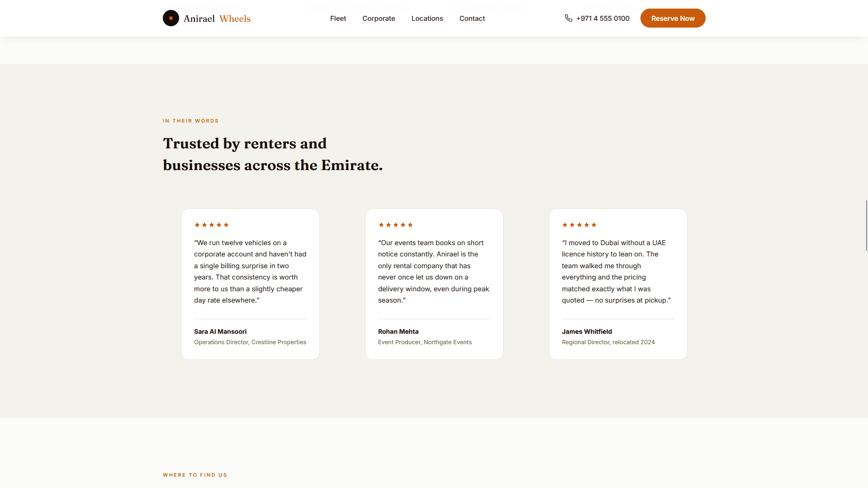Open the Fleet menu item

point(338,19)
